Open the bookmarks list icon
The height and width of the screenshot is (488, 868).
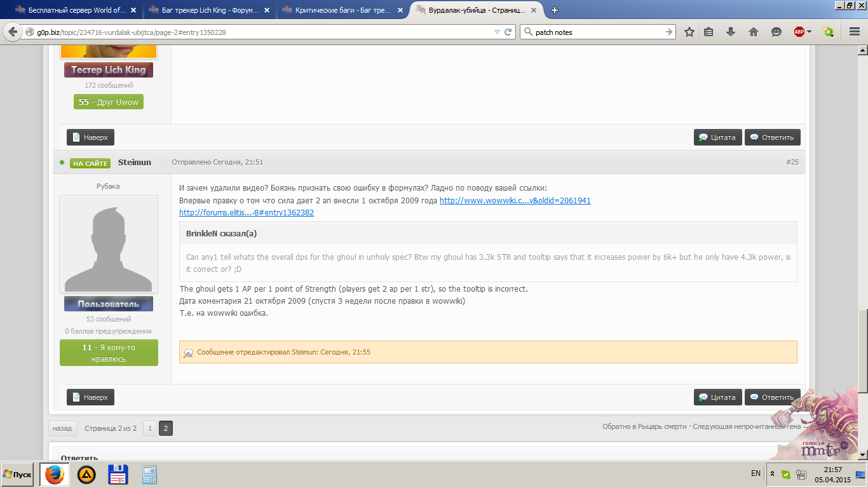point(709,32)
